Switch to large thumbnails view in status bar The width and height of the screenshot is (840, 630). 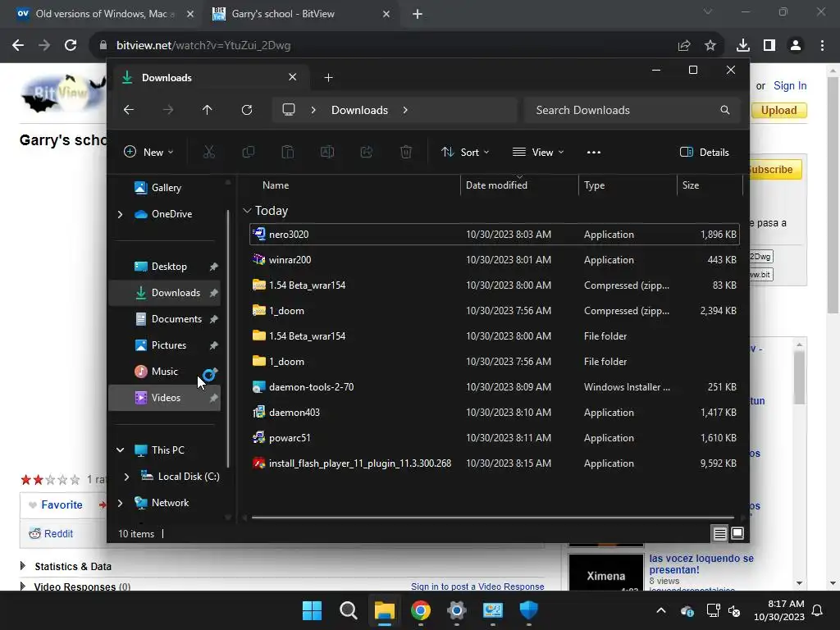pos(737,533)
